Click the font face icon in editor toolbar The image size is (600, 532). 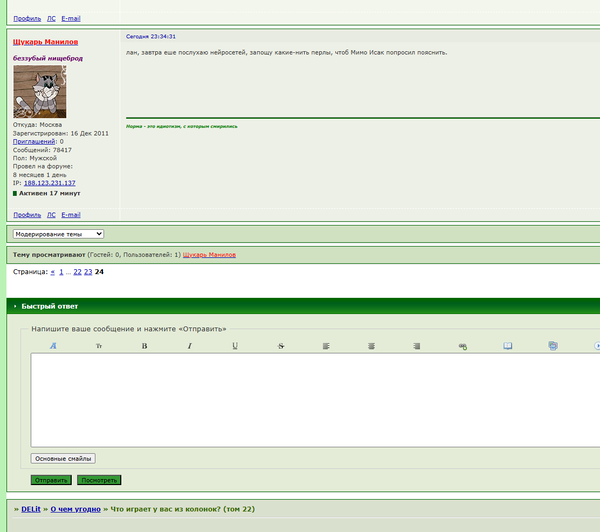(x=54, y=346)
